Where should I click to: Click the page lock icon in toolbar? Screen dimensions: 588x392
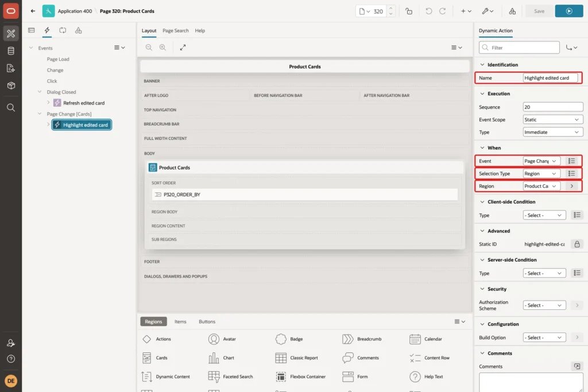(x=409, y=11)
